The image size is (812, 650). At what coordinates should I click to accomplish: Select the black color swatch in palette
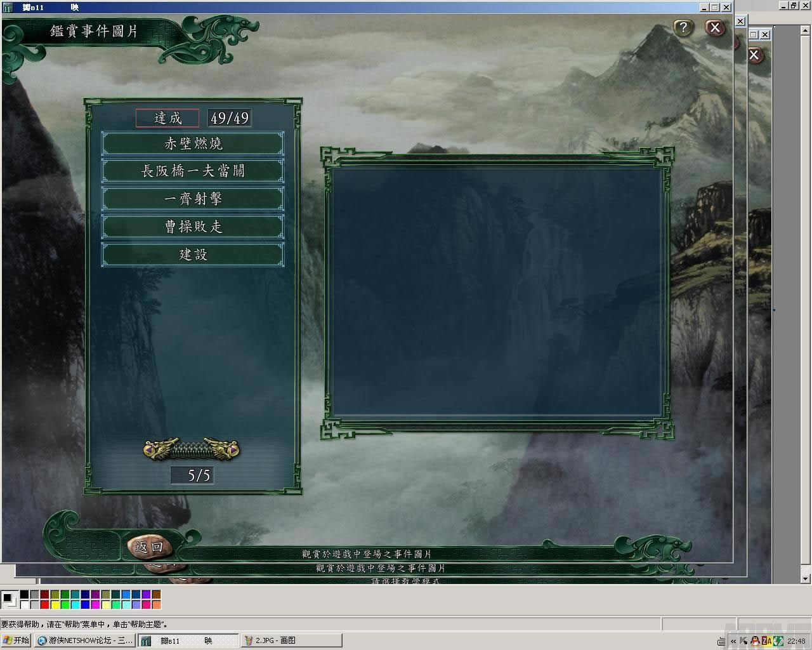tap(24, 595)
